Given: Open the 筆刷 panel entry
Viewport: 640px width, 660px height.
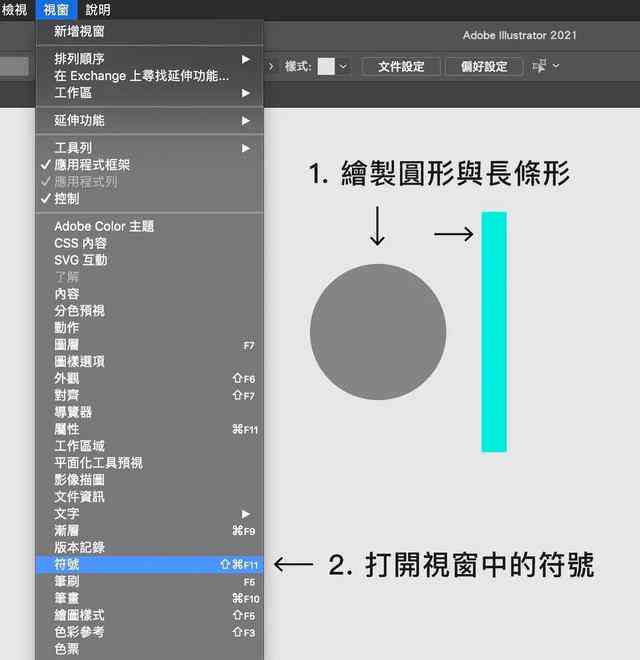Looking at the screenshot, I should click(149, 581).
